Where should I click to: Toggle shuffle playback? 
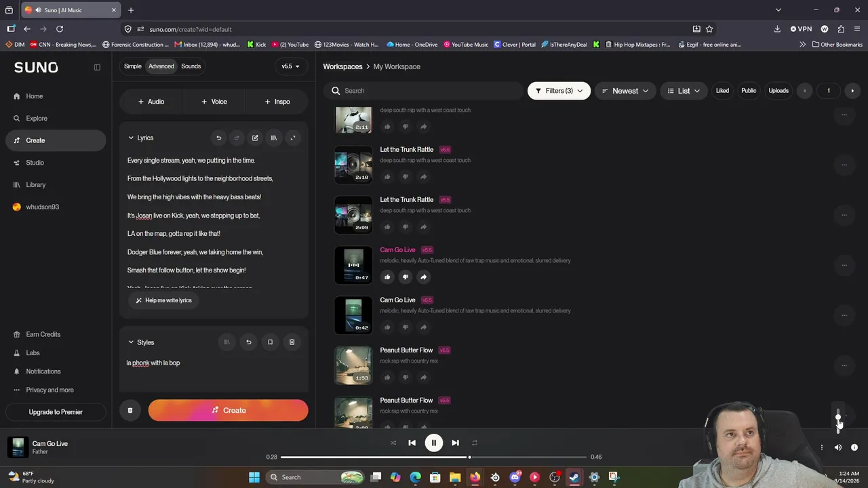point(393,443)
